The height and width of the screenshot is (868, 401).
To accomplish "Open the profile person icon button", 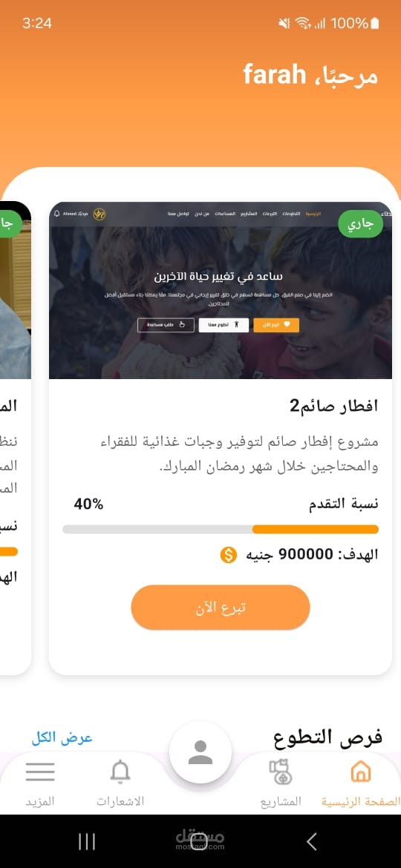I will point(200,752).
